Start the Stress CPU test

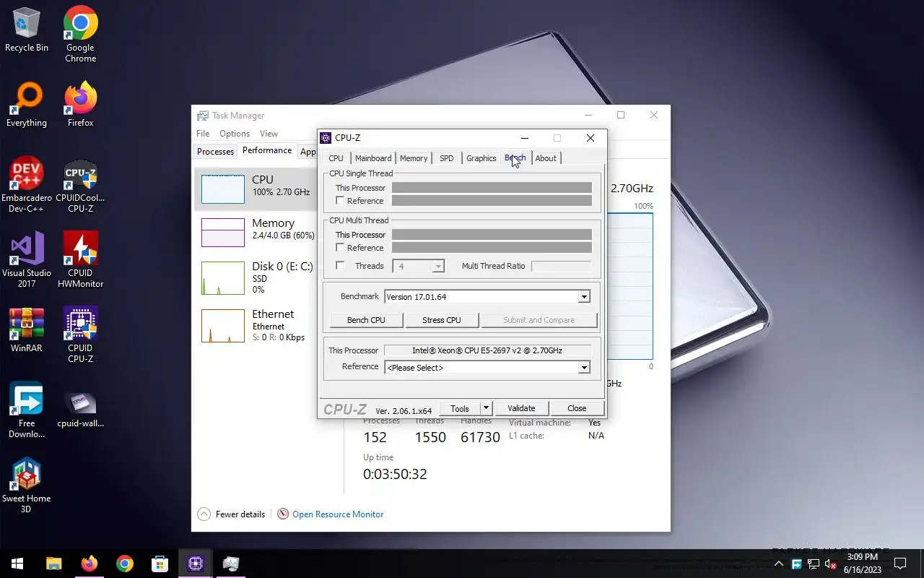442,320
